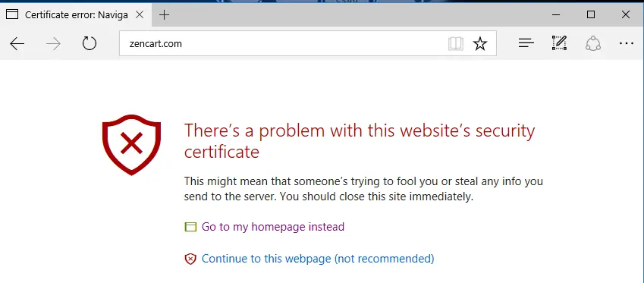Minimize the Edge browser window

(x=556, y=14)
